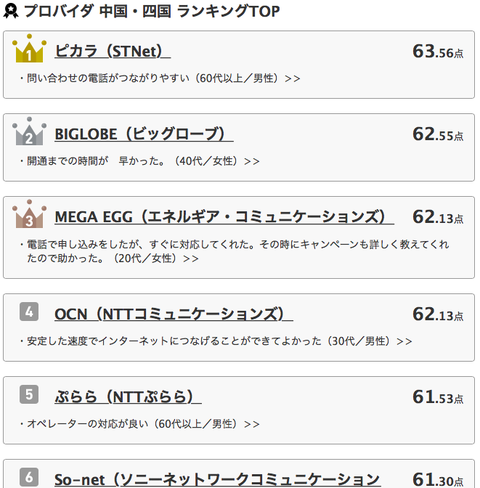The width and height of the screenshot is (480, 488).
Task: Expand the ピカラ review about 問い合わせの電話
Action: click(160, 78)
